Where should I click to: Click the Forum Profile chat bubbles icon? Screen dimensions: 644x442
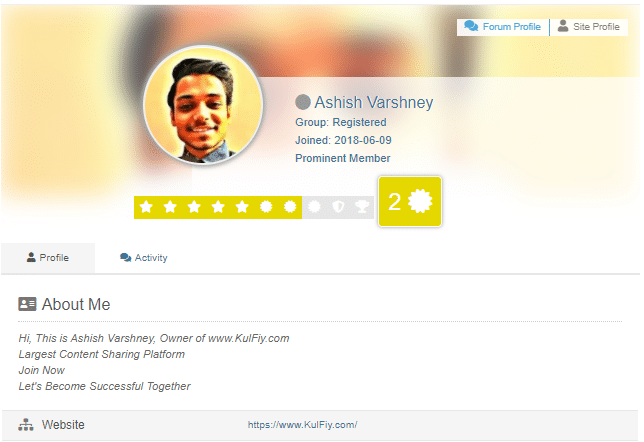pyautogui.click(x=471, y=26)
